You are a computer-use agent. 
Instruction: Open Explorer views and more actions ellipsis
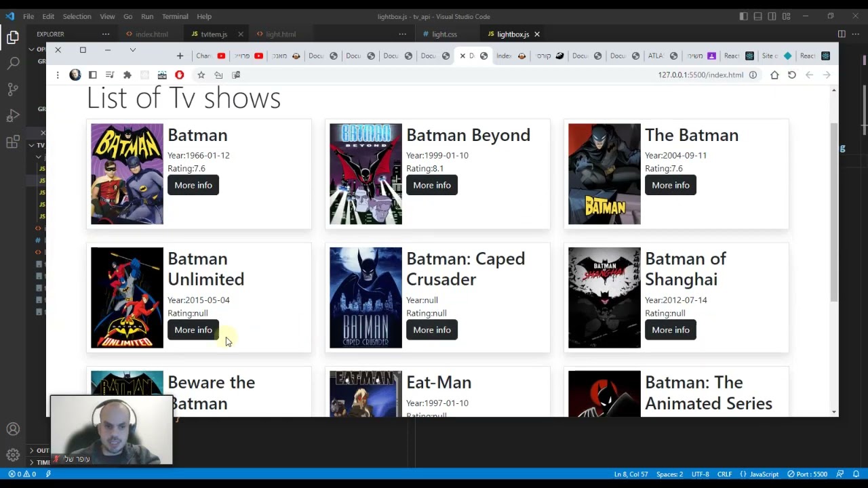106,34
